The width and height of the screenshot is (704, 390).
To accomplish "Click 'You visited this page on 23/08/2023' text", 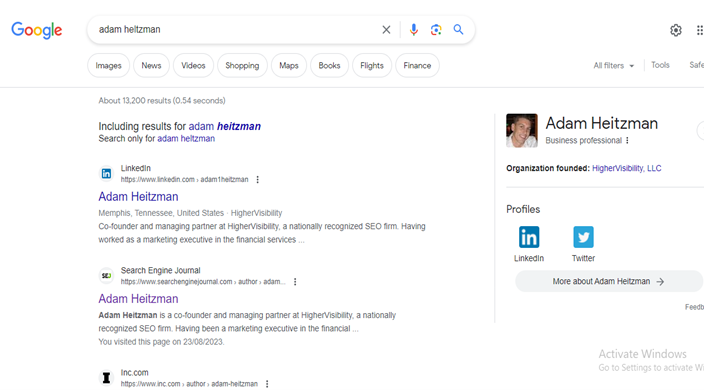I will 161,342.
